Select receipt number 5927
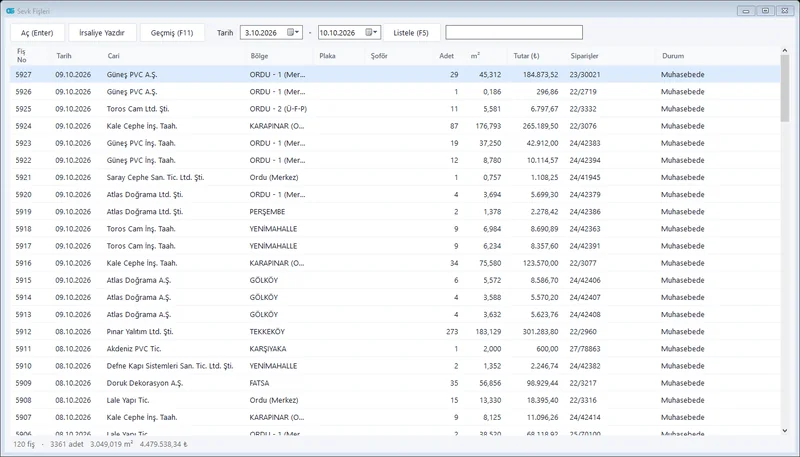 23,74
